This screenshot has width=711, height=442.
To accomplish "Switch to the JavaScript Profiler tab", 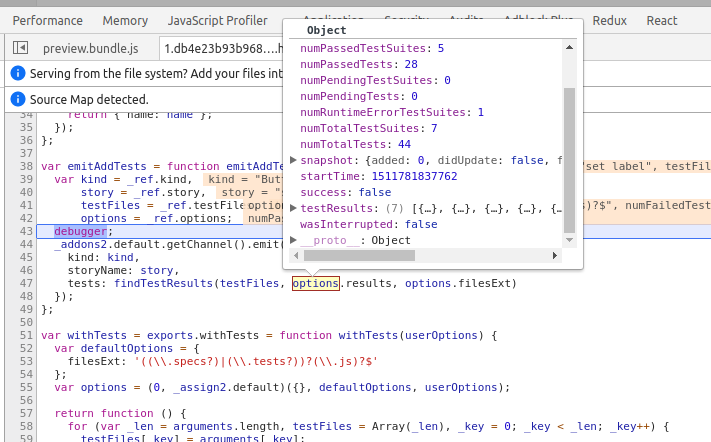I will tap(218, 21).
